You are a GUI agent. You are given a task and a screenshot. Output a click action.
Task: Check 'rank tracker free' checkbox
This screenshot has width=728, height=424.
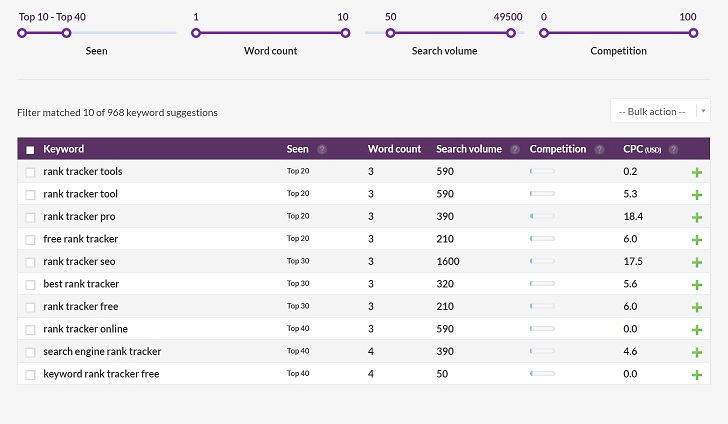click(x=30, y=307)
